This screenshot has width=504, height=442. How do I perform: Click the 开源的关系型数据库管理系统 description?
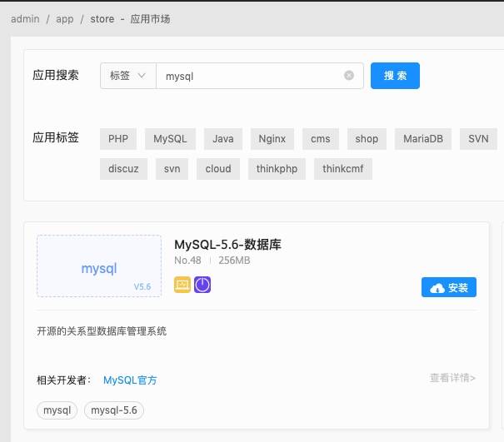click(x=102, y=331)
